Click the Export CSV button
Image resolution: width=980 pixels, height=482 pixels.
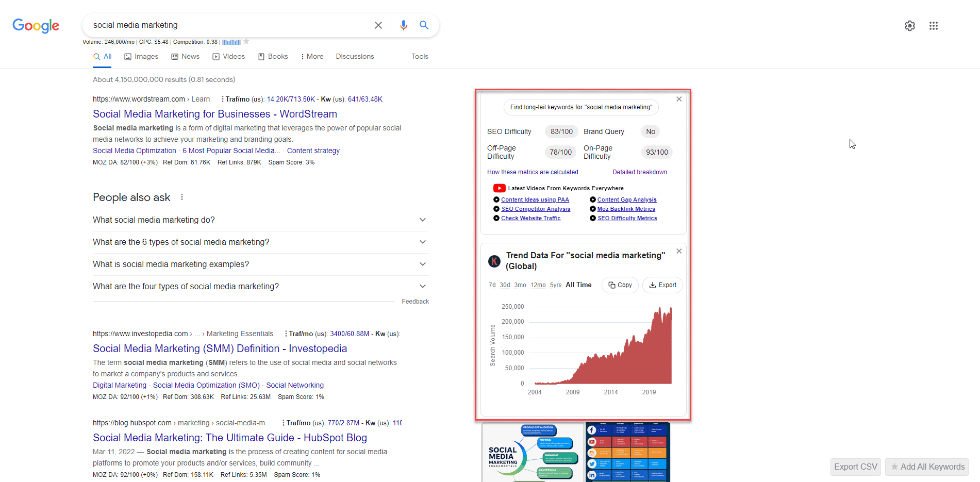click(855, 467)
